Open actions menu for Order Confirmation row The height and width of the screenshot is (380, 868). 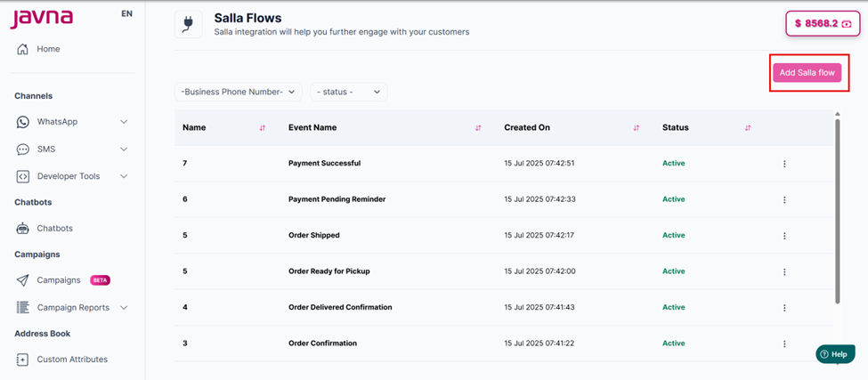click(784, 344)
